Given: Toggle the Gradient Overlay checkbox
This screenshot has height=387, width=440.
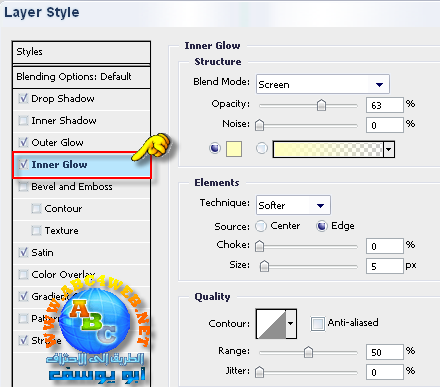Looking at the screenshot, I should coord(23,296).
